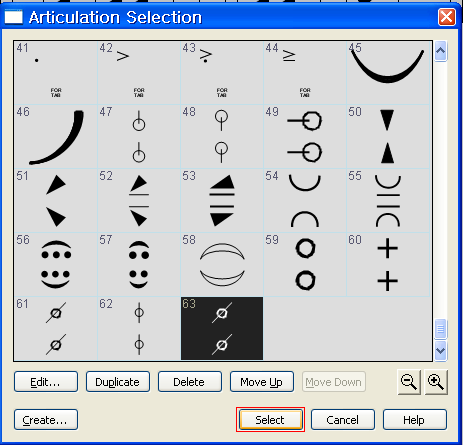
Task: Pick articulation 55 arcs with lines
Action: pyautogui.click(x=388, y=200)
